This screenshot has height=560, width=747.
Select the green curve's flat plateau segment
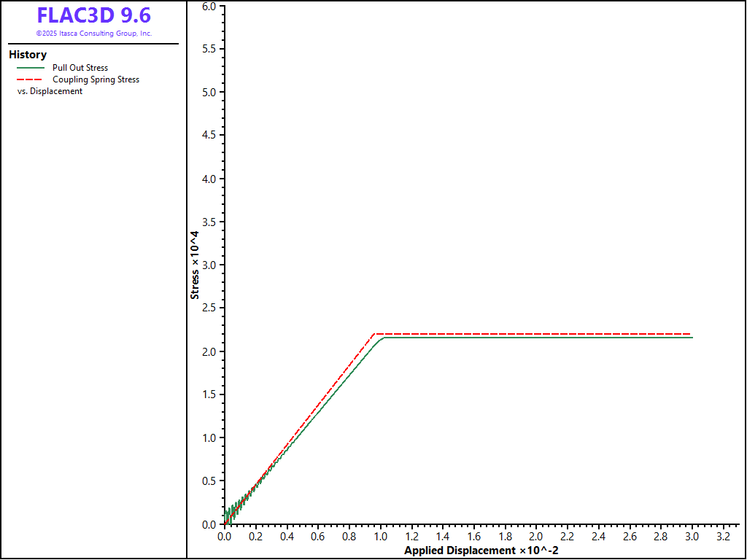pyautogui.click(x=533, y=338)
